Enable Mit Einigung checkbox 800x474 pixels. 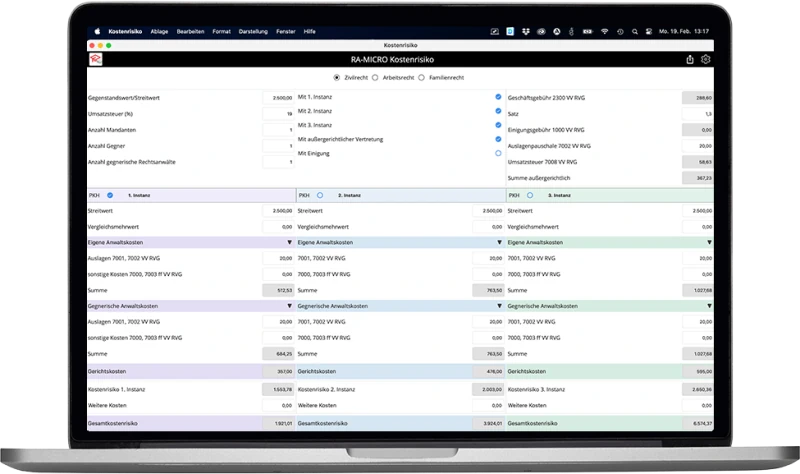click(x=498, y=153)
